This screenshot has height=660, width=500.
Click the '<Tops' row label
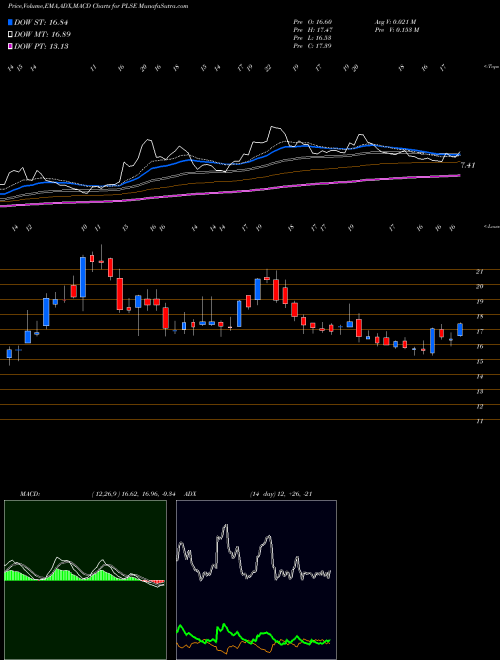coord(491,67)
